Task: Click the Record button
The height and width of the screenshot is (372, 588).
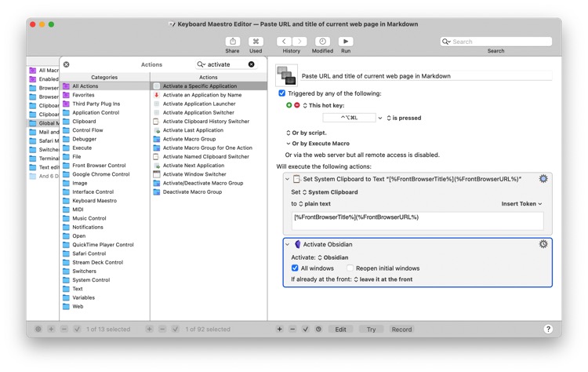Action: tap(401, 329)
